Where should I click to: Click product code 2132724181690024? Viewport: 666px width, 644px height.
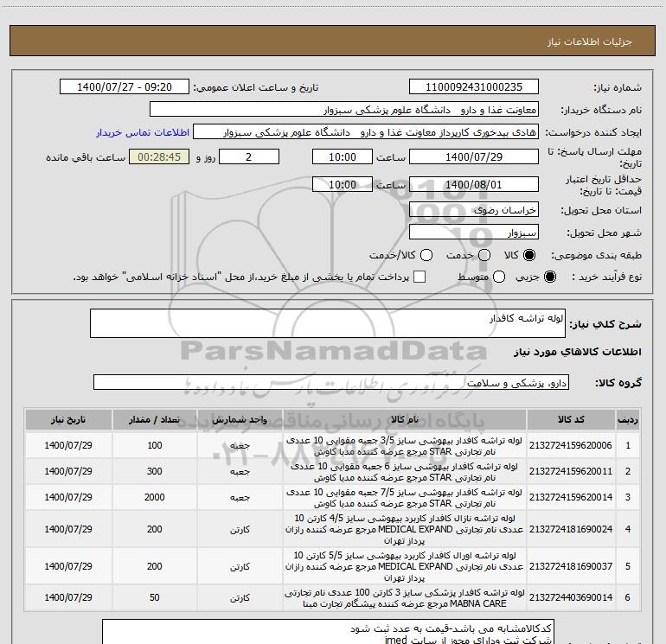(x=571, y=529)
